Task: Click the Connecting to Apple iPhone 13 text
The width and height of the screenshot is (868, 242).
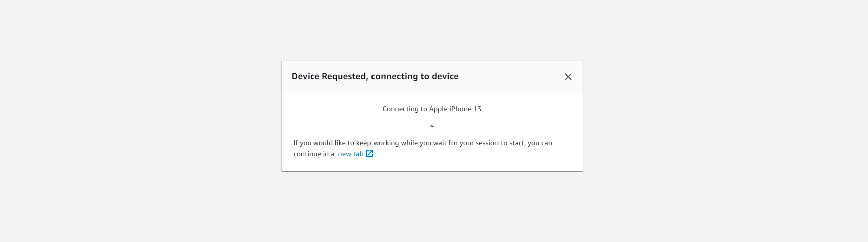Action: pos(431,109)
